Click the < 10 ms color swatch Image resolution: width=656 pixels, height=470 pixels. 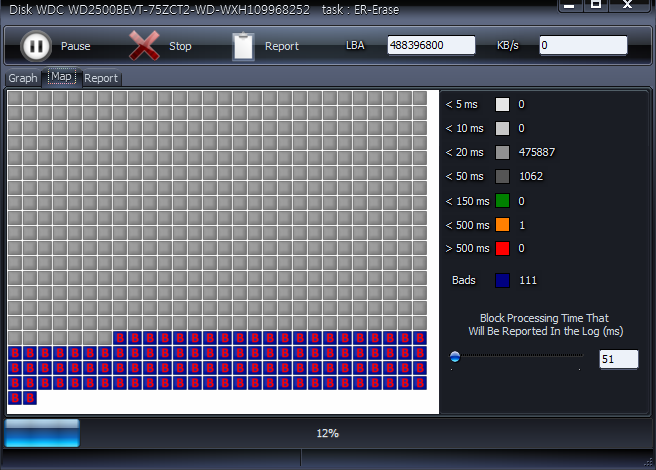(x=502, y=128)
